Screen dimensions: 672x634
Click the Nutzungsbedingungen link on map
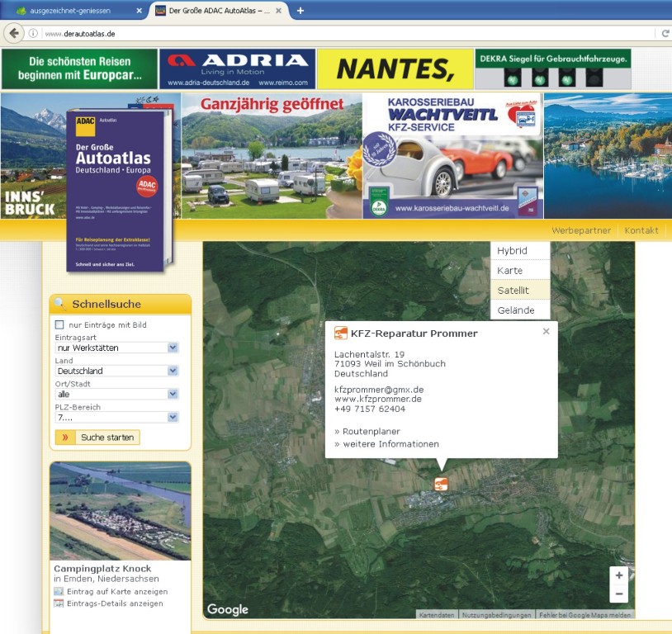pyautogui.click(x=497, y=615)
